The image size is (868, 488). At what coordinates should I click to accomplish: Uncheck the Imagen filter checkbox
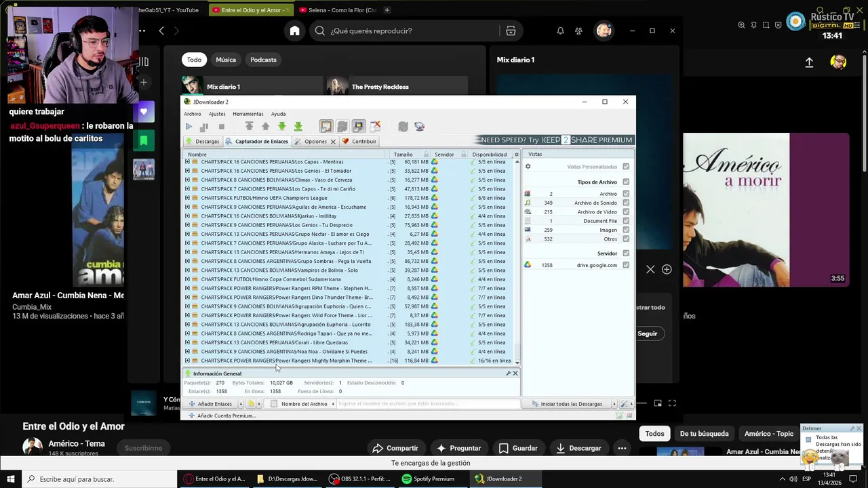(626, 230)
